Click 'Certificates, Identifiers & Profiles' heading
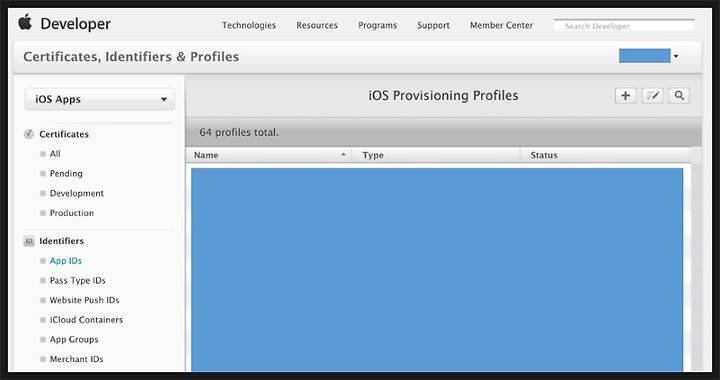This screenshot has height=380, width=720. 131,56
